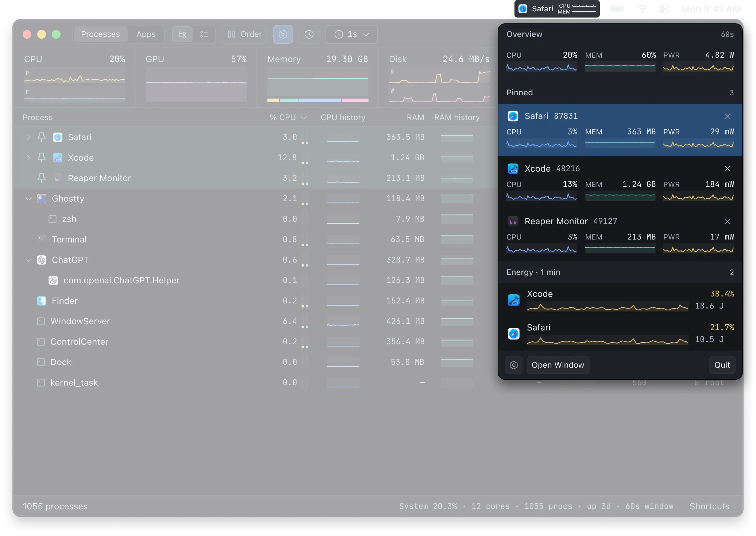
Task: Switch to tree view layout icon
Action: point(182,34)
